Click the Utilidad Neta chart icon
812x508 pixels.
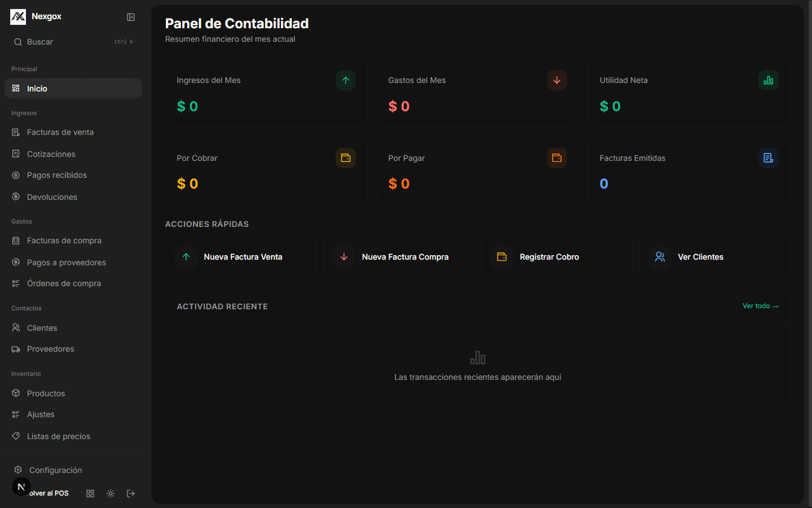click(x=769, y=80)
